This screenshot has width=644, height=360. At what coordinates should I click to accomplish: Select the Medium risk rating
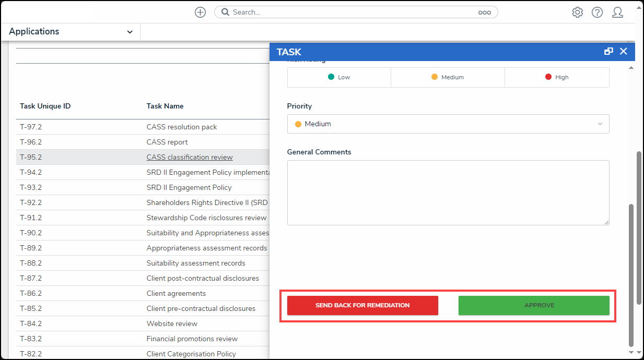click(448, 77)
